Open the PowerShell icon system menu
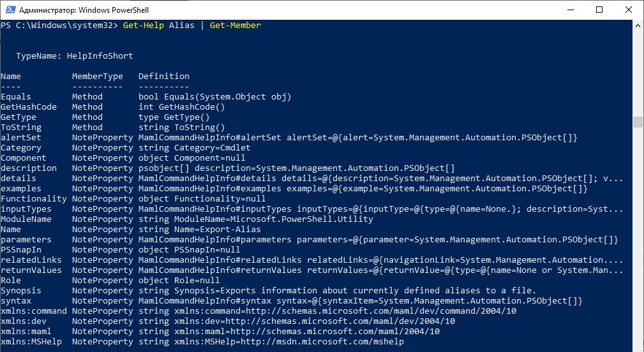 point(10,10)
